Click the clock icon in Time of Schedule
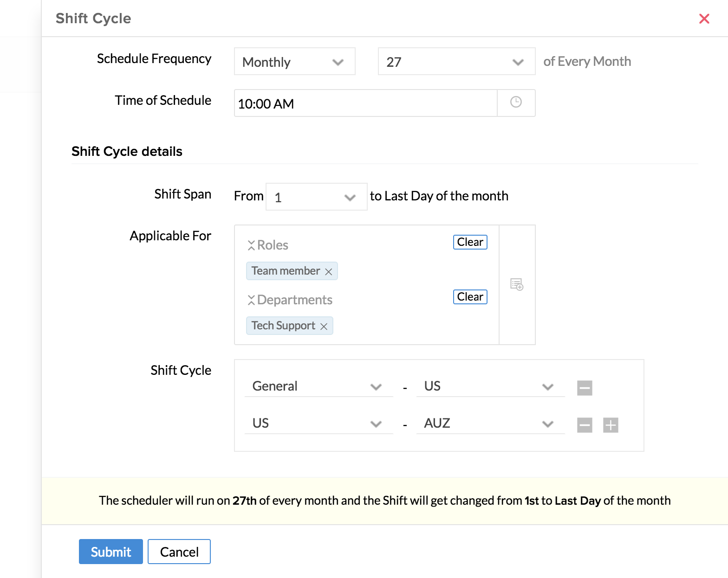Viewport: 728px width, 578px height. coord(516,103)
